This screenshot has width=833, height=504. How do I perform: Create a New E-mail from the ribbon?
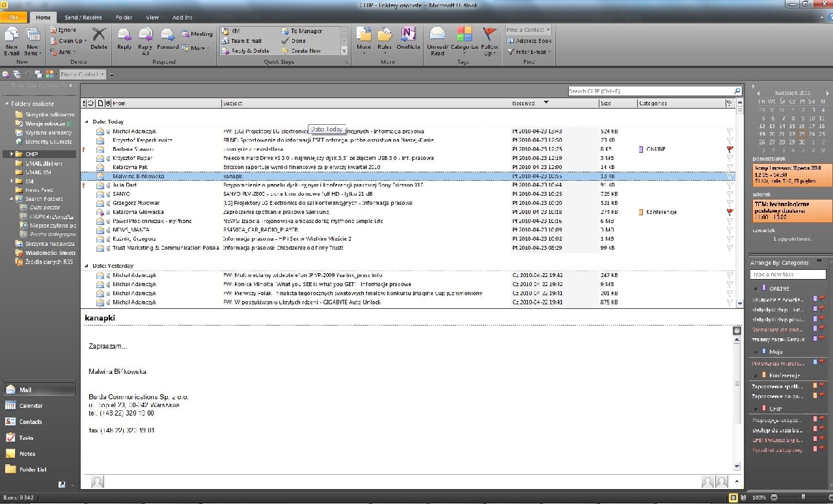tap(12, 42)
